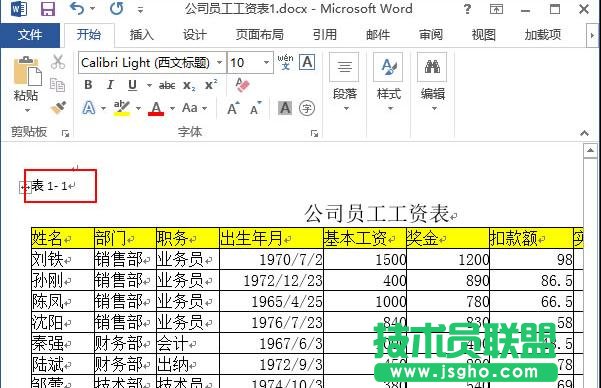
Task: Switch to the 页面布局 Page Layout tab
Action: click(259, 35)
